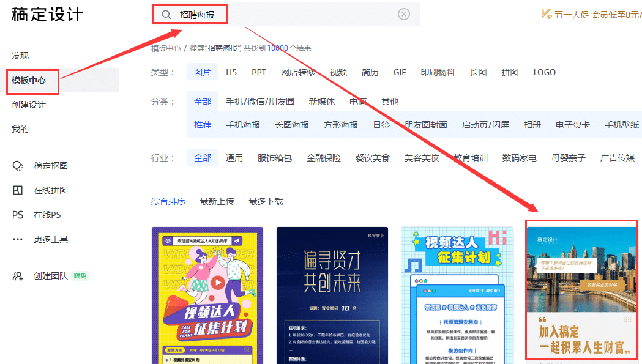The height and width of the screenshot is (364, 642).
Task: Select the GIF type tab
Action: coord(400,72)
